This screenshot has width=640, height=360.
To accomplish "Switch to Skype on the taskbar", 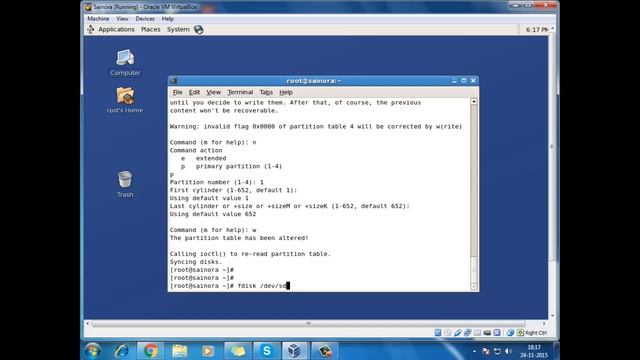I will 267,351.
